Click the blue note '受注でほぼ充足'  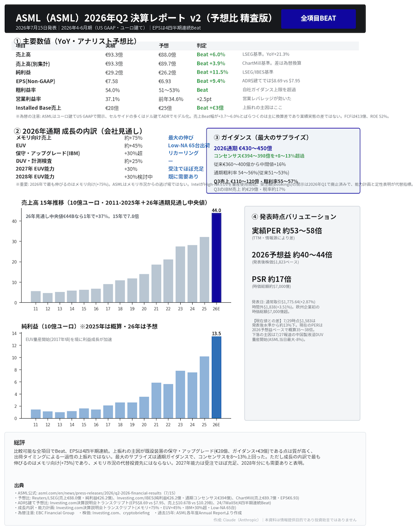click(x=185, y=169)
